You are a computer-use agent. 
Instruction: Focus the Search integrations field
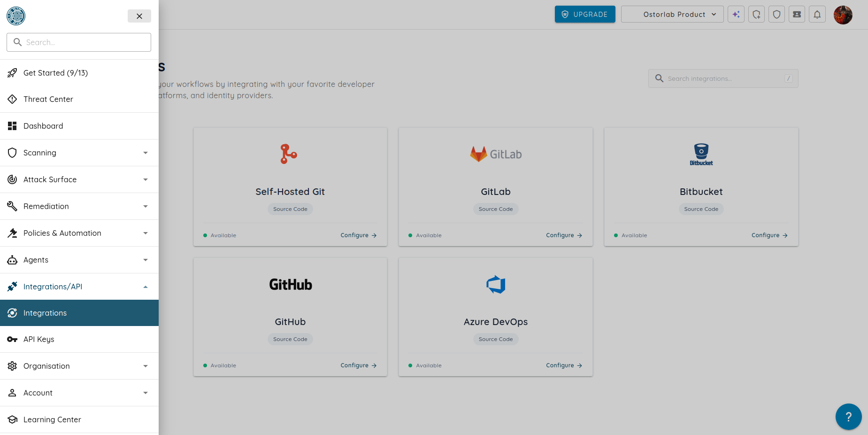click(x=723, y=78)
